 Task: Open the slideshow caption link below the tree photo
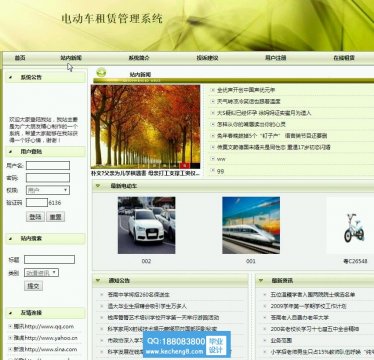(145, 173)
